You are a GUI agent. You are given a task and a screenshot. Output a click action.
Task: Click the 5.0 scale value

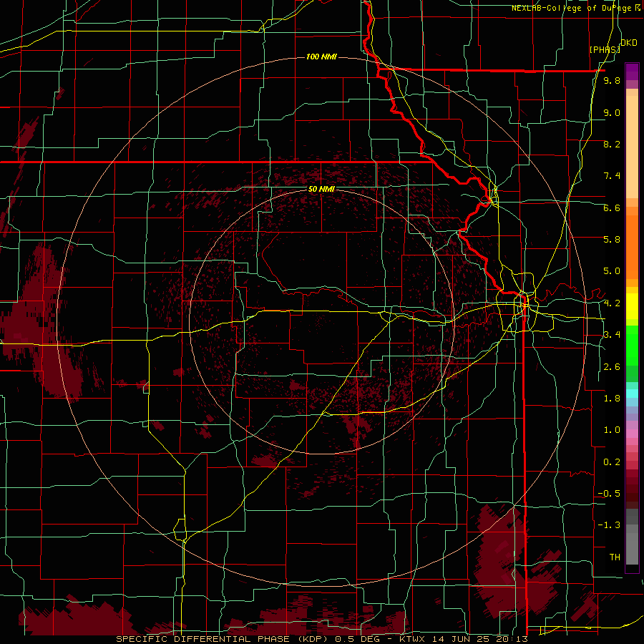[612, 271]
